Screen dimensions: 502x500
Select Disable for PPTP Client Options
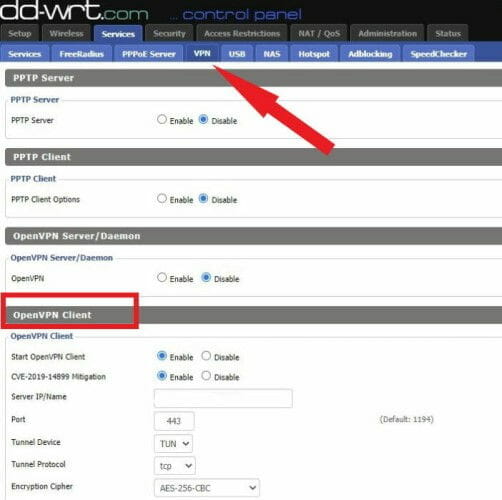coord(203,199)
